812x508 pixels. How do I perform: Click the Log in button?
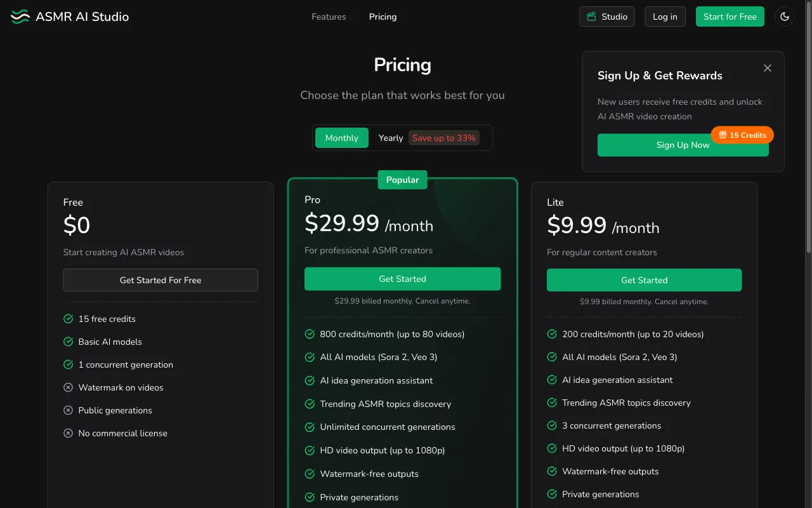(x=665, y=17)
